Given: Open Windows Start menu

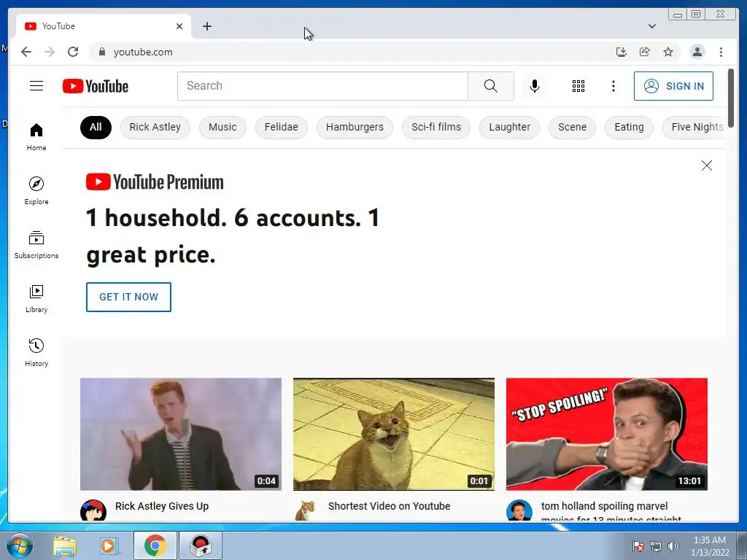Looking at the screenshot, I should pos(19,545).
